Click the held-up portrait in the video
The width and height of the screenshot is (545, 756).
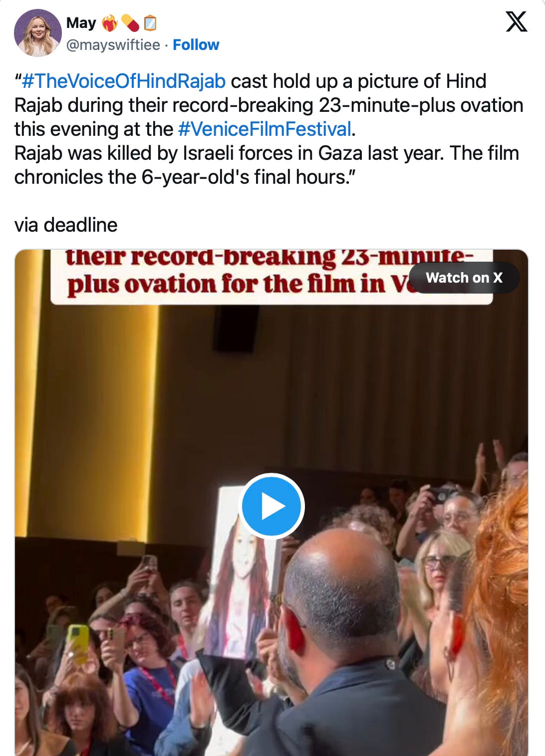242,573
